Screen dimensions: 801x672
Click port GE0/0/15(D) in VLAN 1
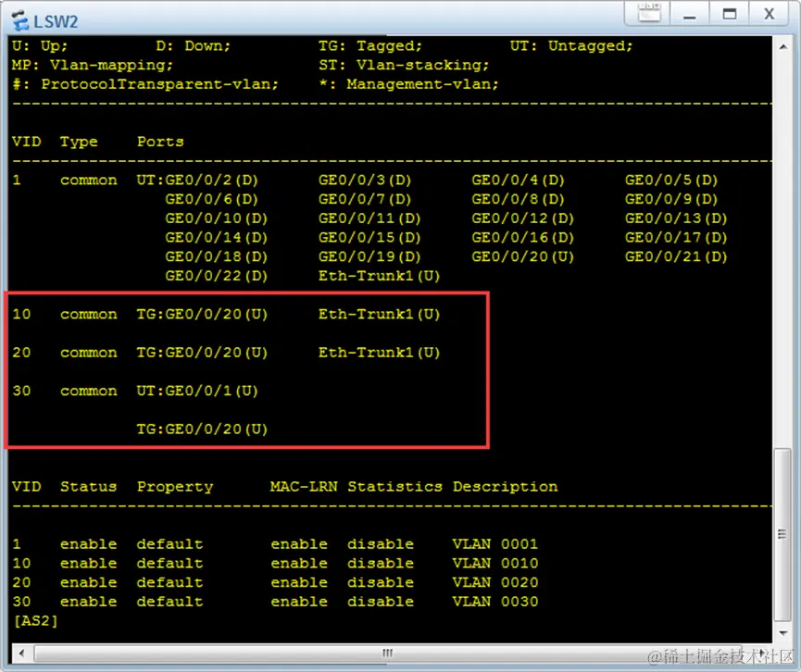(x=369, y=238)
